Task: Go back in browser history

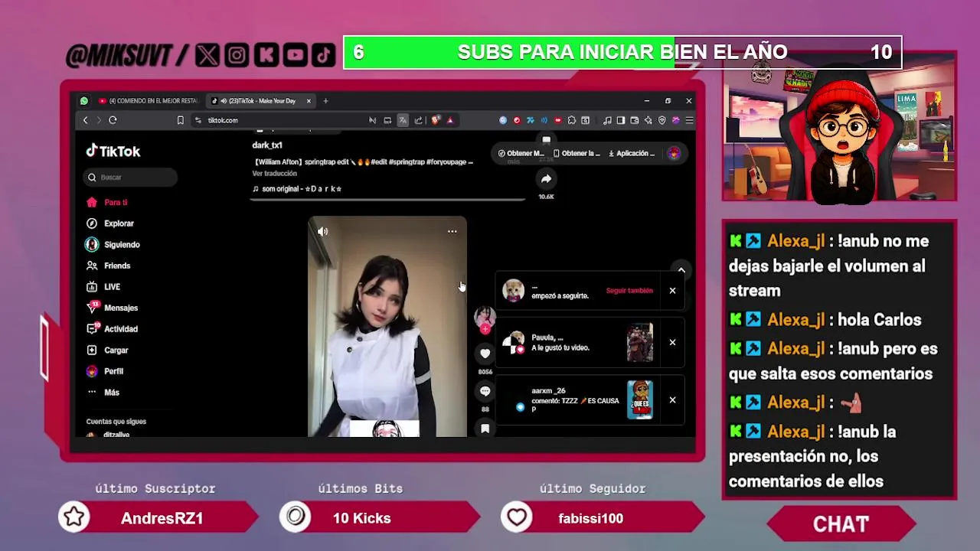Action: pos(86,120)
